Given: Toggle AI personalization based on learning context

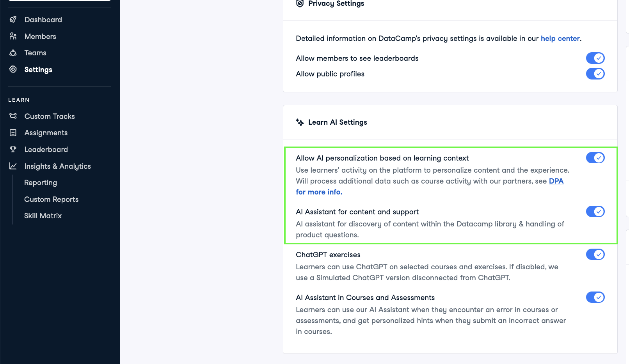Looking at the screenshot, I should (595, 158).
